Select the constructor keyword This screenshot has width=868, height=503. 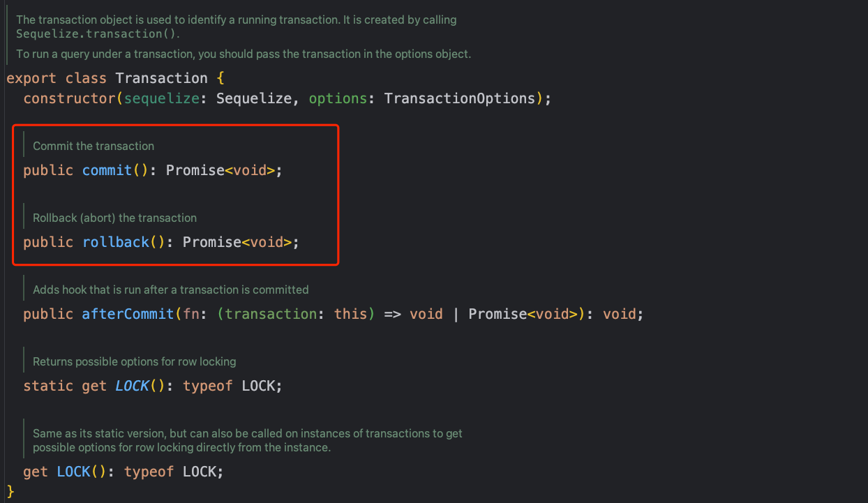[69, 98]
